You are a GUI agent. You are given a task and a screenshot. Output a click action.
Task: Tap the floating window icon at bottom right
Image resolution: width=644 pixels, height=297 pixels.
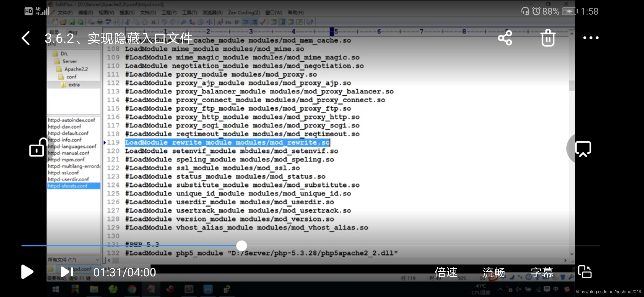point(585,272)
